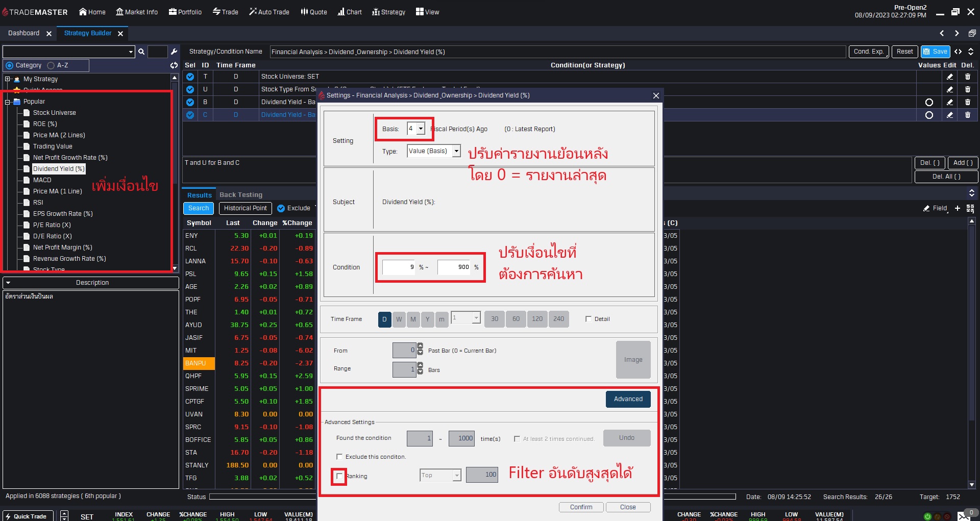Image resolution: width=980 pixels, height=521 pixels.
Task: Click the Field edit pencil icon
Action: (x=926, y=208)
